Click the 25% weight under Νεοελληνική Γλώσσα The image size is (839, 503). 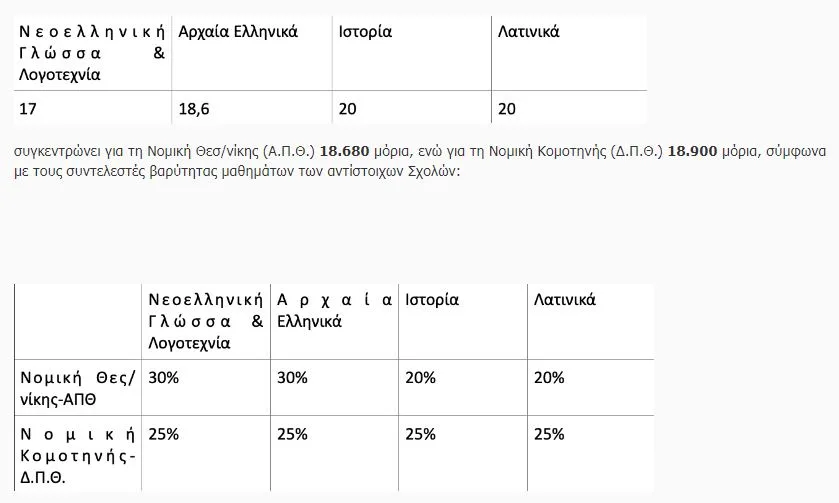164,434
